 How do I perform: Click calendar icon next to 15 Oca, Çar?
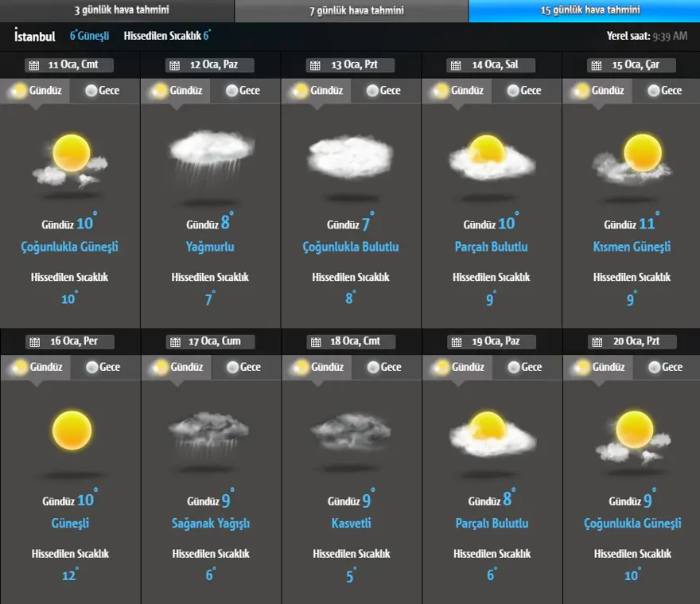tap(596, 65)
